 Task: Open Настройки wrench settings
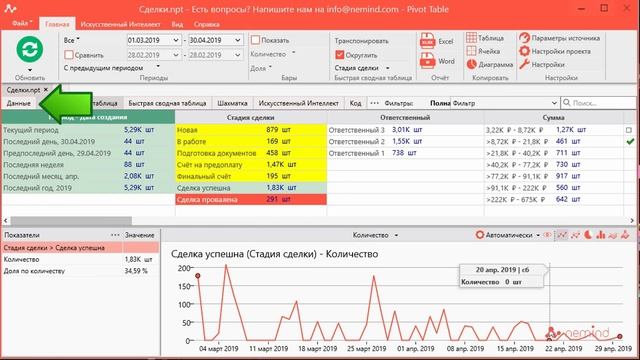[524, 64]
